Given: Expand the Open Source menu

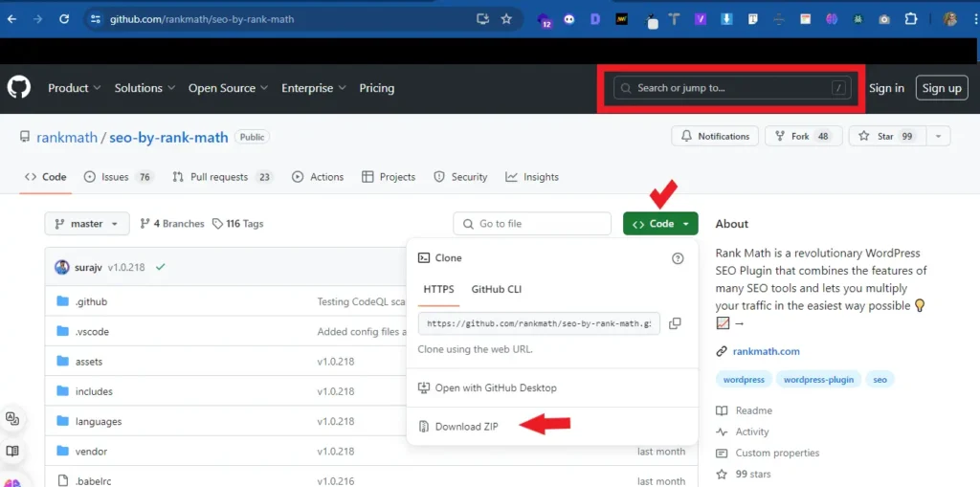Looking at the screenshot, I should (229, 88).
